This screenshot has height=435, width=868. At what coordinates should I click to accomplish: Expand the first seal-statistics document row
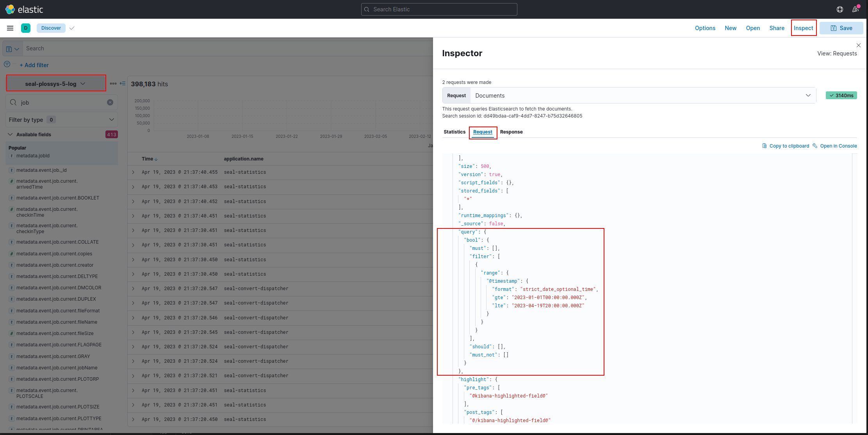133,172
